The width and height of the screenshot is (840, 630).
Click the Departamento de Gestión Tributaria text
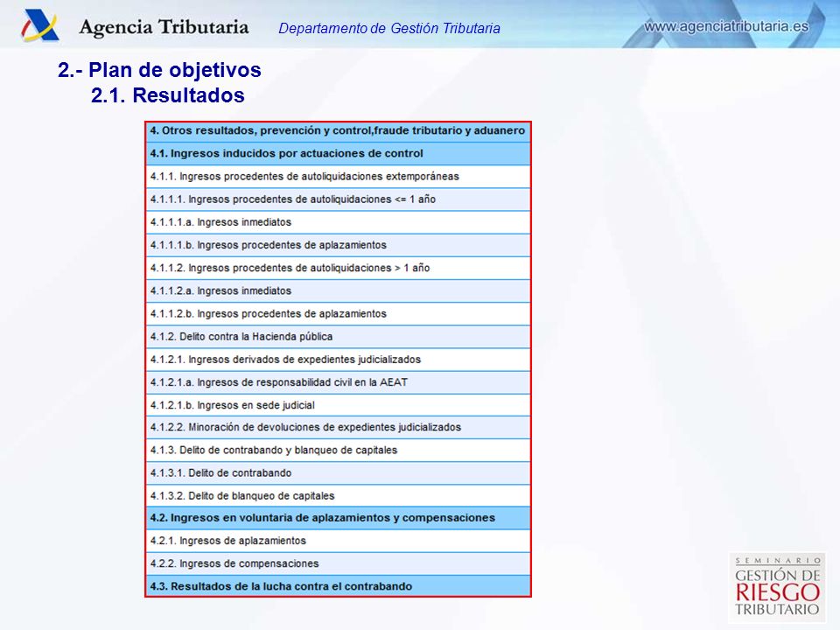[389, 28]
